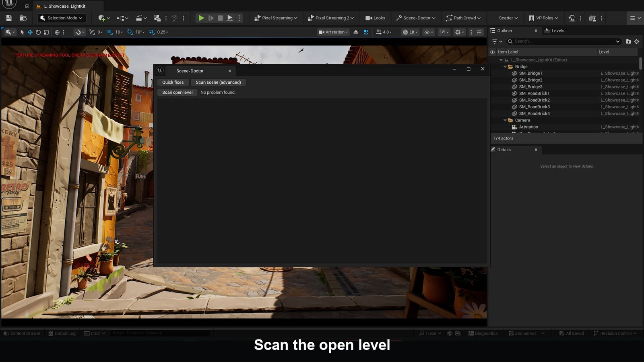The height and width of the screenshot is (362, 644).
Task: Select the Translate move tool
Action: click(30, 32)
